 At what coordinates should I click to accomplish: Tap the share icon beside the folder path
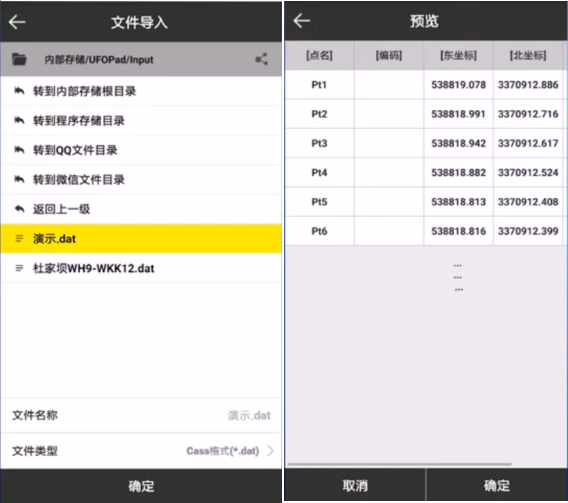261,59
